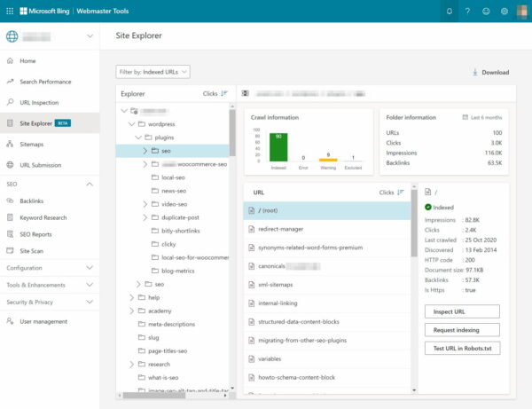Click the green Indexed bar in chart
Screen dimensions: 532x409
click(278, 146)
